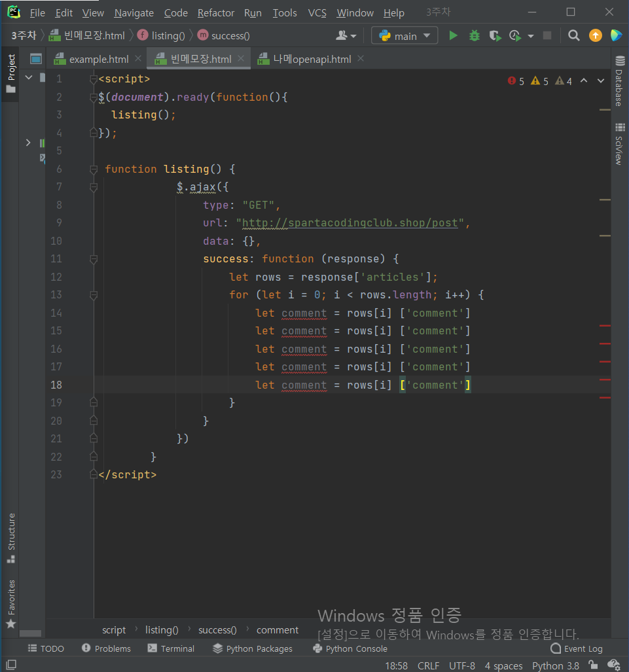
Task: Toggle the Favorites tool window
Action: click(x=10, y=603)
